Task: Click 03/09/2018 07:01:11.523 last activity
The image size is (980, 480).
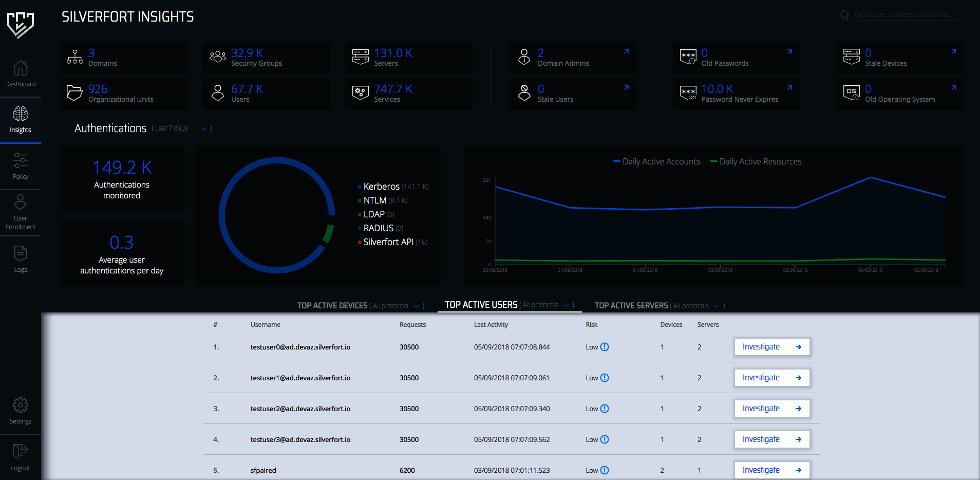Action: pos(512,470)
